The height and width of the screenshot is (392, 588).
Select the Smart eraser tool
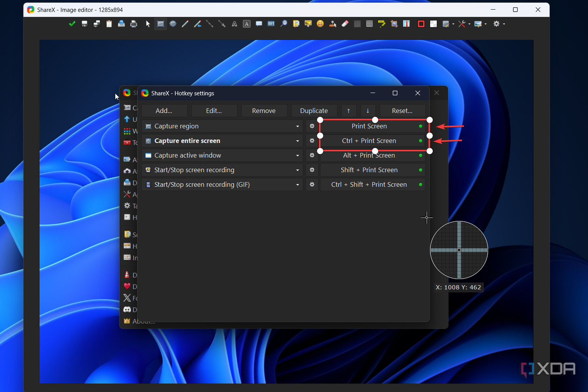(345, 24)
